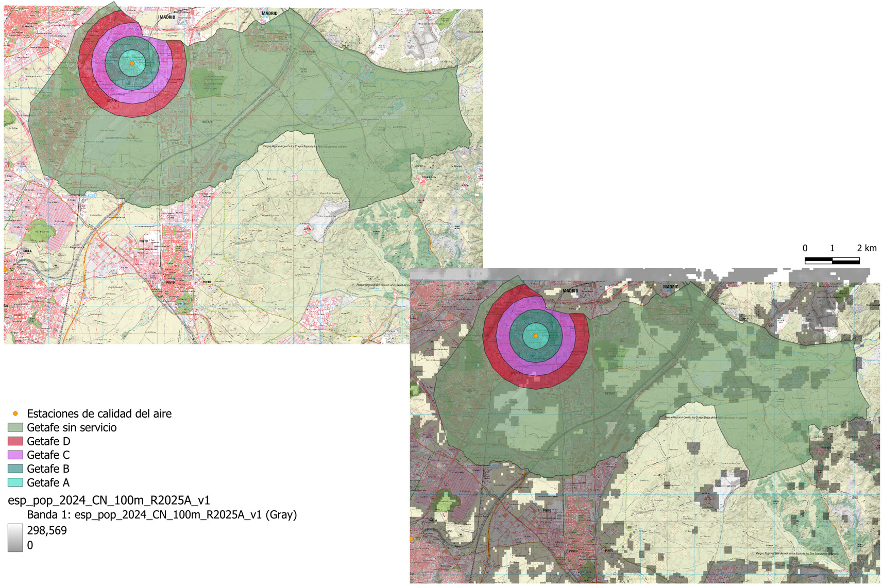Click the 'Estaciones de calidad del aire' label

click(x=99, y=413)
